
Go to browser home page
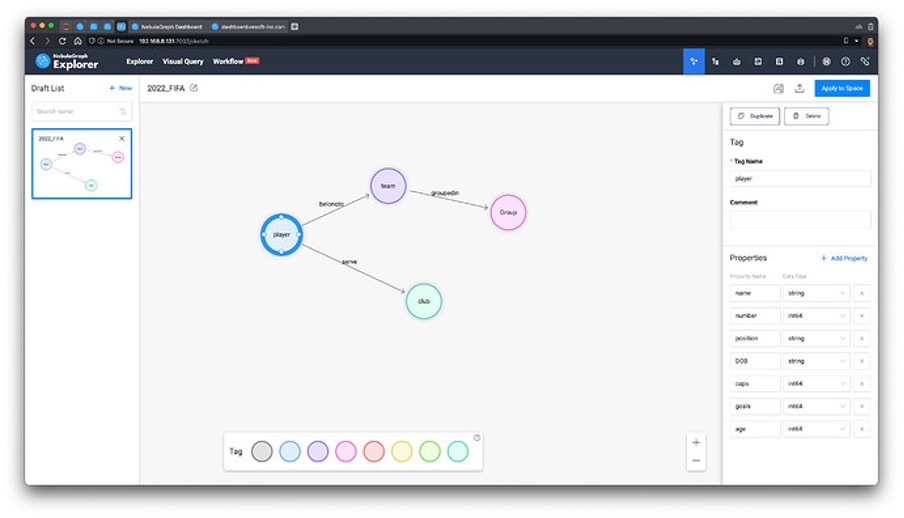[77, 41]
